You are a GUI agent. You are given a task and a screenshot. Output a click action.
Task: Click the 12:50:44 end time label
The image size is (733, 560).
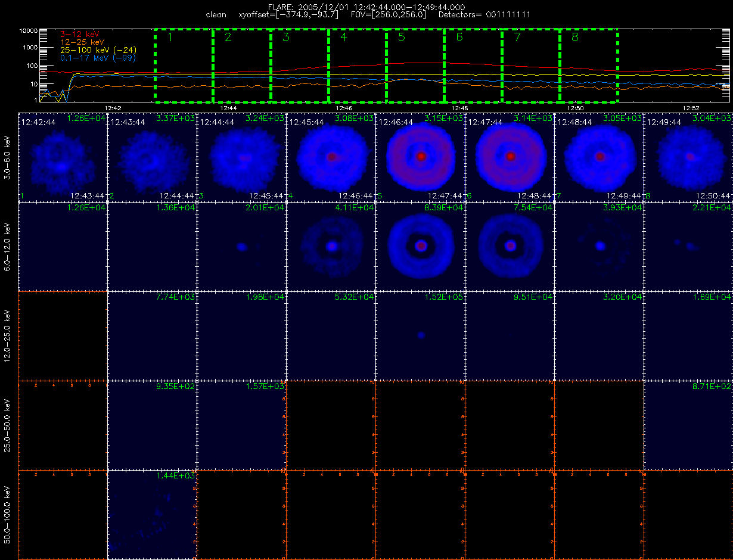713,195
